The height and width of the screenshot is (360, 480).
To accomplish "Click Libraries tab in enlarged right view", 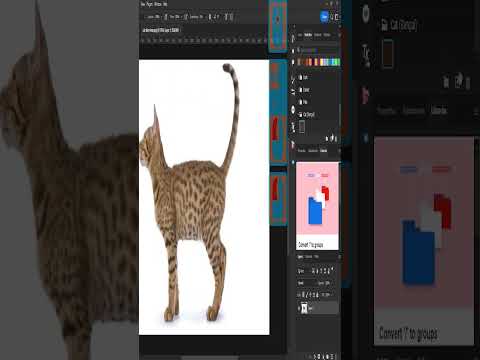I will click(x=439, y=110).
